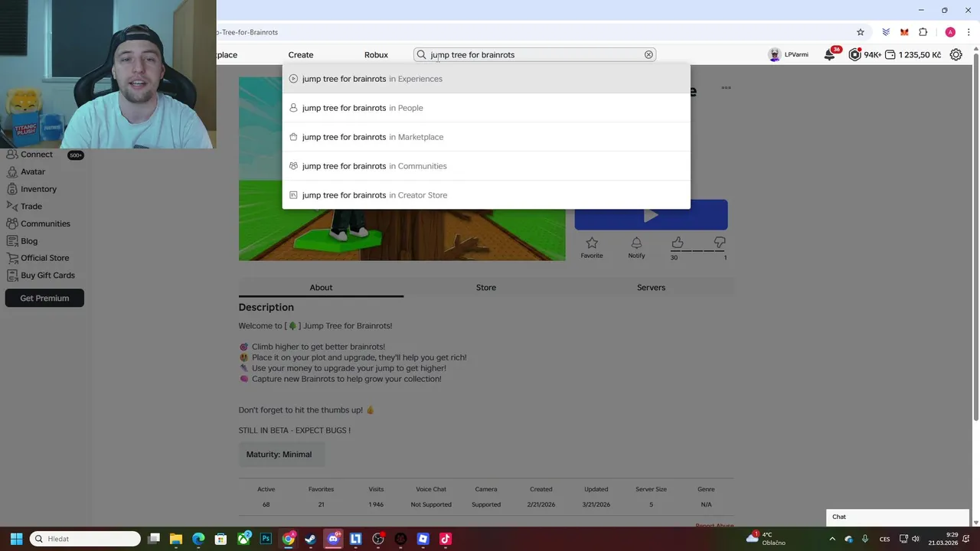Open the Chat panel
The image size is (980, 551).
click(897, 517)
